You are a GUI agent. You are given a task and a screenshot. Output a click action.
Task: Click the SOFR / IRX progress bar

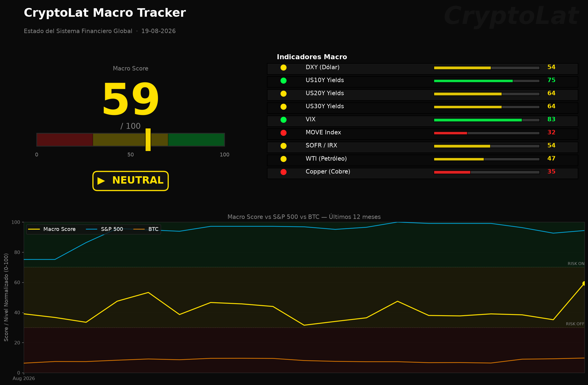[x=487, y=146]
